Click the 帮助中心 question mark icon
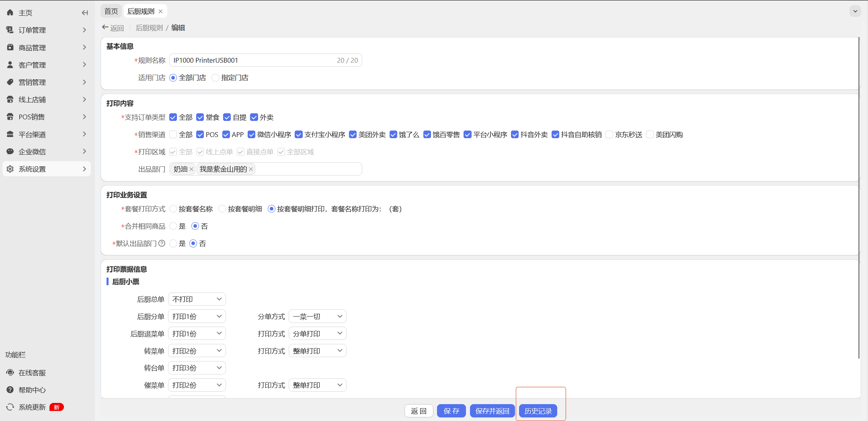 pos(10,390)
